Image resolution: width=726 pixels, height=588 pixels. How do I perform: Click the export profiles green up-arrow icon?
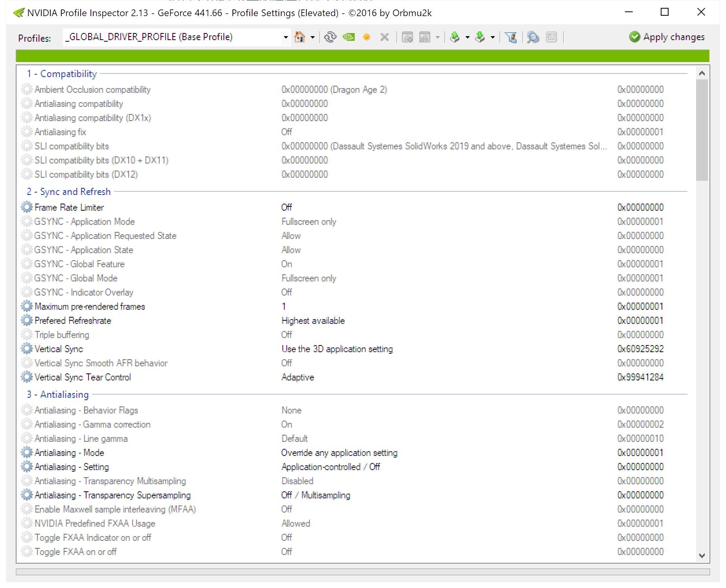[x=455, y=37]
